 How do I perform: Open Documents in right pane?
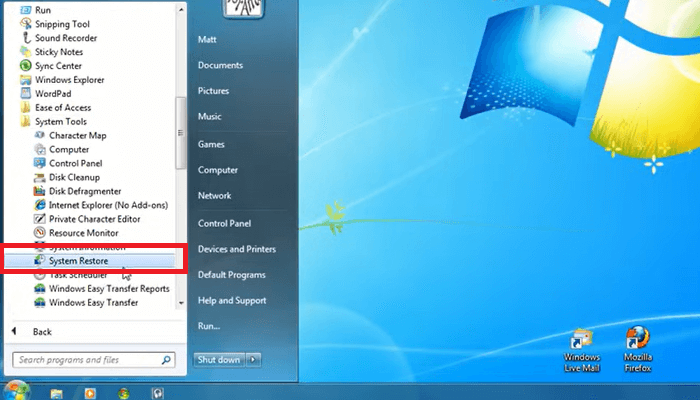[221, 65]
